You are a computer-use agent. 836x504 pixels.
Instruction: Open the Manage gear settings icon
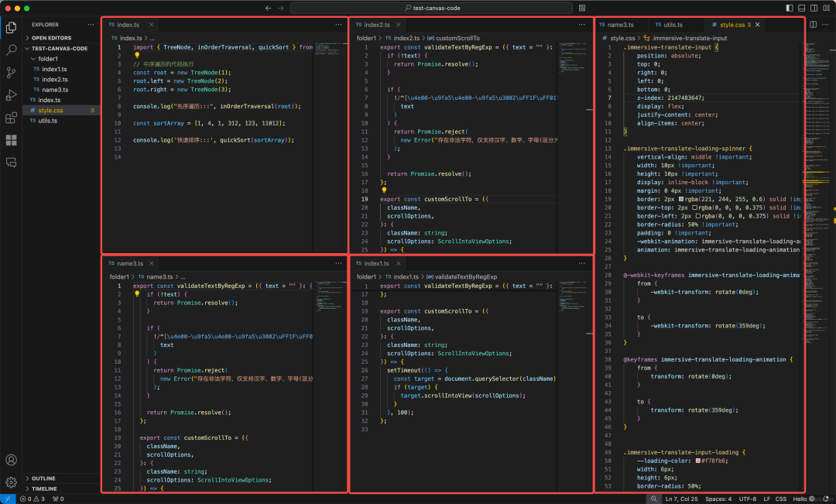pos(11,482)
